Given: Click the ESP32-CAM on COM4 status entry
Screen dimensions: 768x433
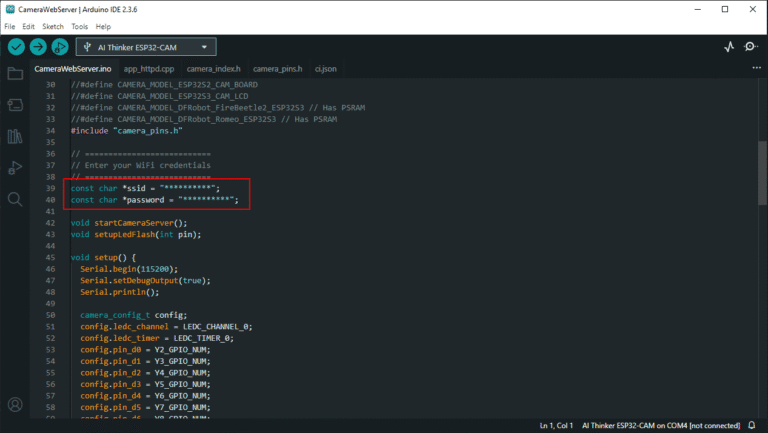Looking at the screenshot, I should coord(661,425).
